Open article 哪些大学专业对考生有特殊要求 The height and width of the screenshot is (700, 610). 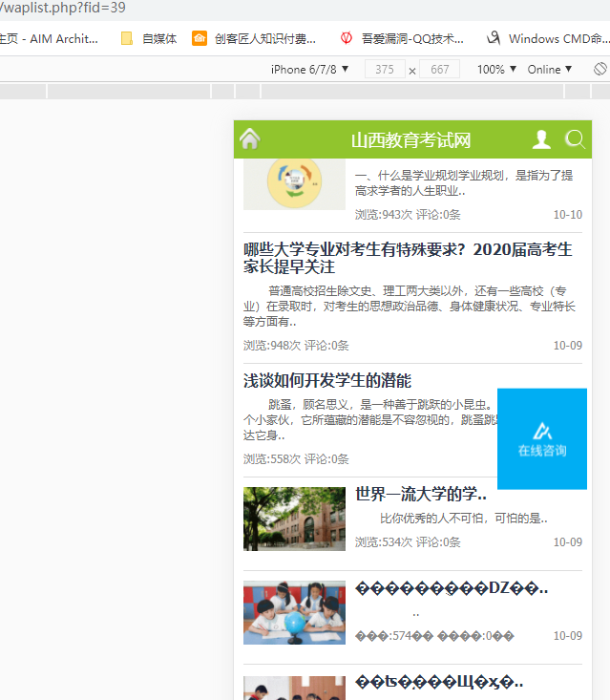(x=408, y=258)
